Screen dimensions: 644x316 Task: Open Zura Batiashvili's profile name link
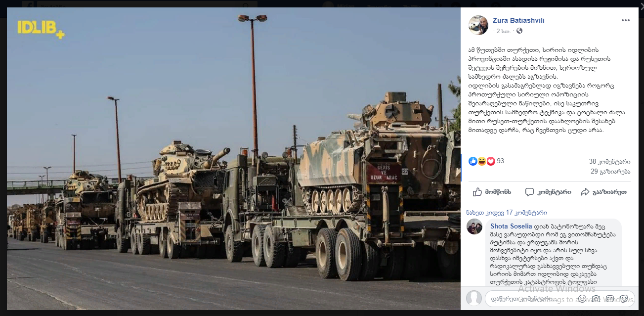pyautogui.click(x=518, y=20)
